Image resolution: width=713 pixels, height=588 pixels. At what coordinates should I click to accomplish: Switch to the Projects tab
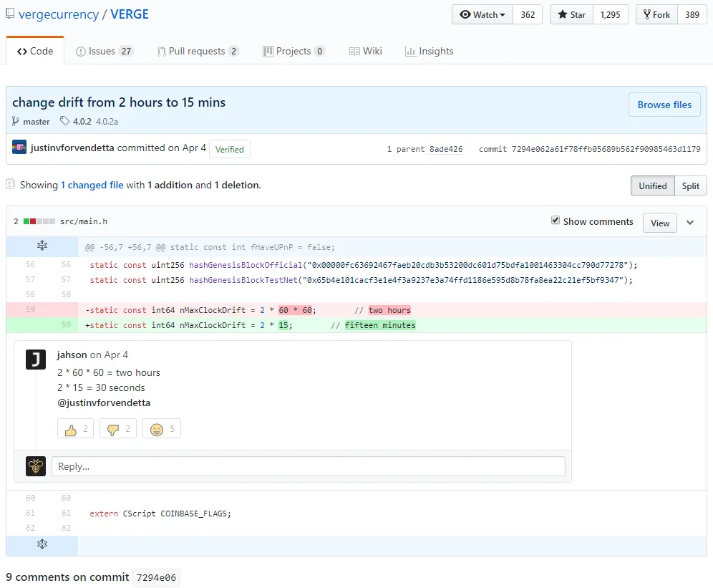[294, 51]
